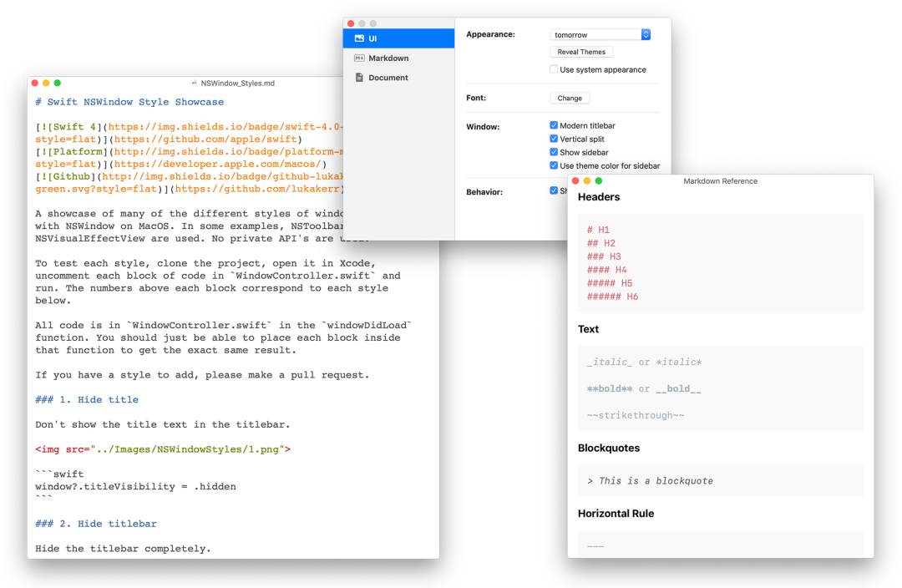Click the ~~strikethrough~~ example
The image size is (902, 588).
point(636,415)
